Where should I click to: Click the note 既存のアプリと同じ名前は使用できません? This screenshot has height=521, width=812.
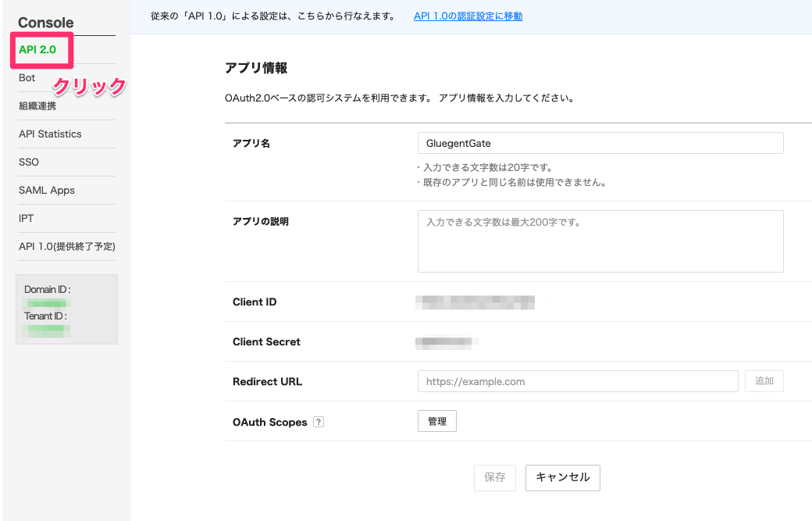(x=511, y=182)
